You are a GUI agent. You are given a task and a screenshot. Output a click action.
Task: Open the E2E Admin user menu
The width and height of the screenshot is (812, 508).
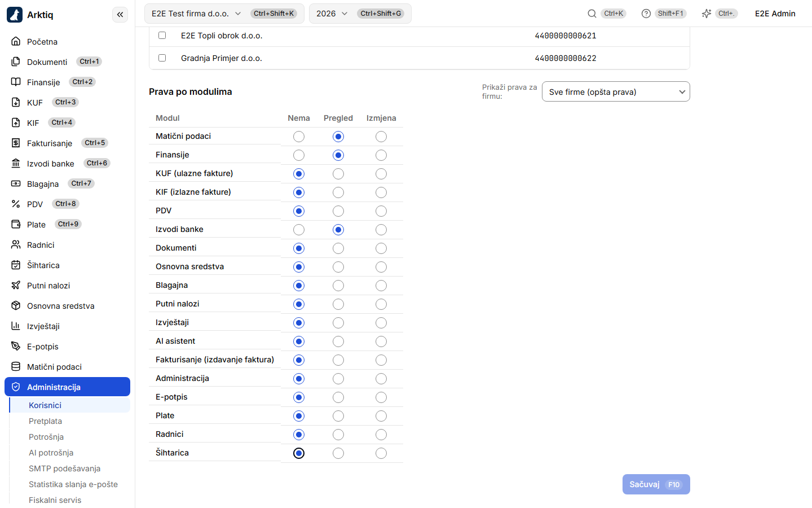tap(775, 14)
